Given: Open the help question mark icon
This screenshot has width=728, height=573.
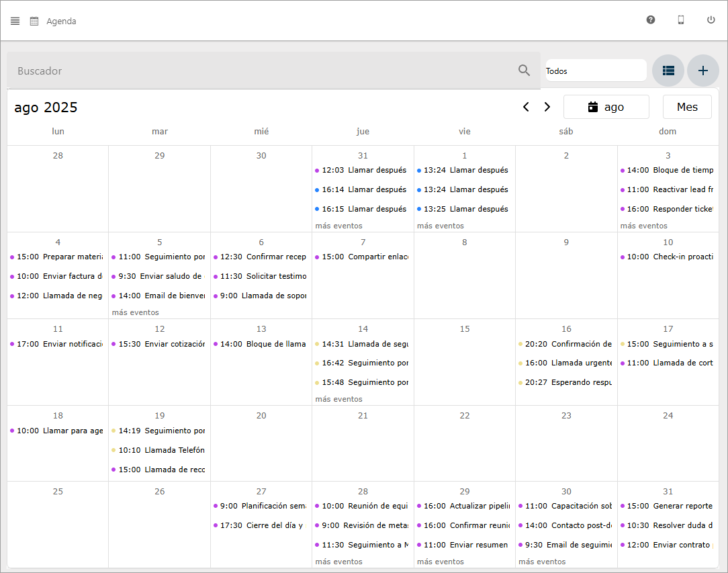Looking at the screenshot, I should 650,20.
